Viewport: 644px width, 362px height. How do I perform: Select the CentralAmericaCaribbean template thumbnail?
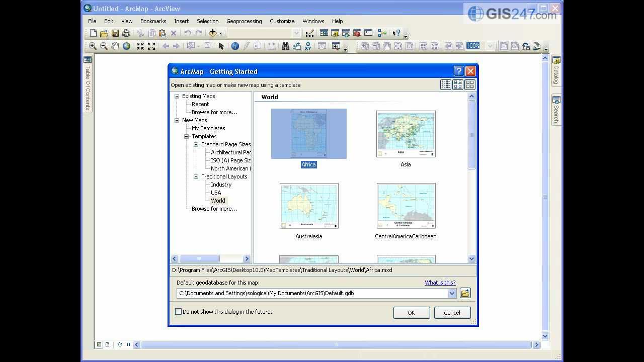point(406,206)
